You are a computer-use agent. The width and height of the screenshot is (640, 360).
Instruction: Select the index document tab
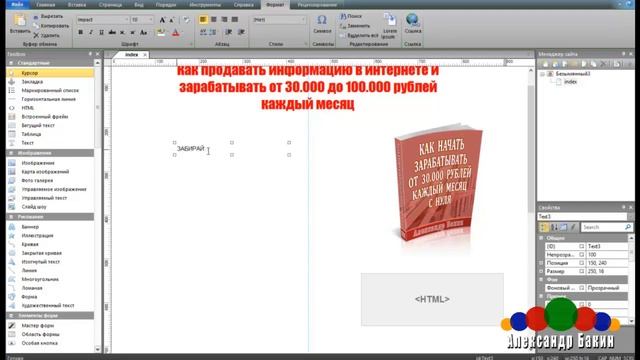131,55
